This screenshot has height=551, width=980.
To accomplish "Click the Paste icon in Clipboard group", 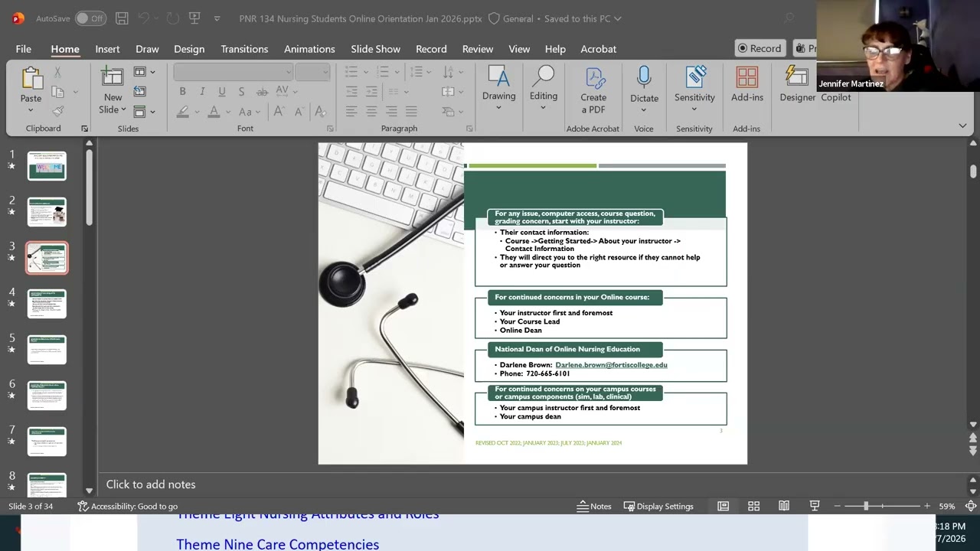I will [x=31, y=79].
